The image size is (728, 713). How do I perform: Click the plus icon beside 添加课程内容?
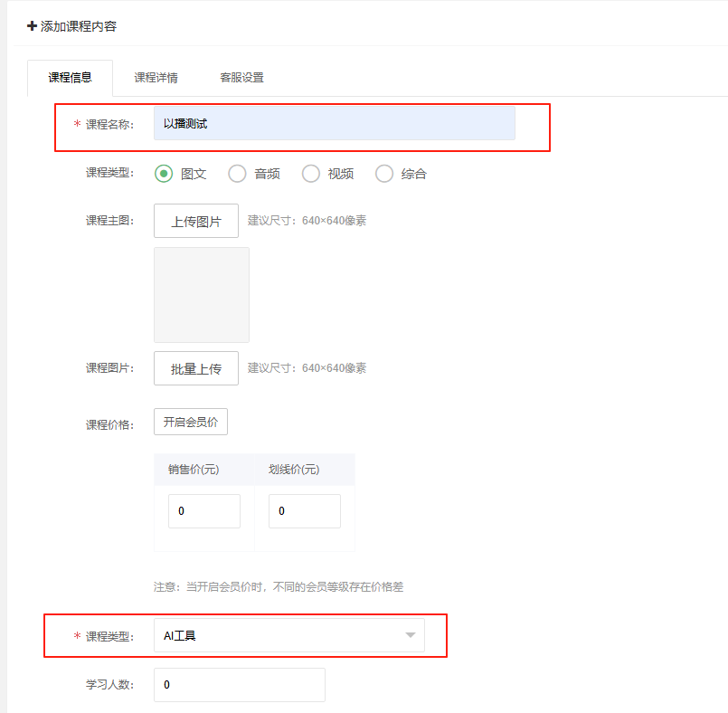[33, 26]
